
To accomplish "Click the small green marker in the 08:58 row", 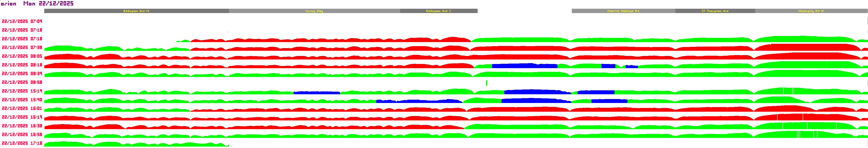I will [x=486, y=83].
